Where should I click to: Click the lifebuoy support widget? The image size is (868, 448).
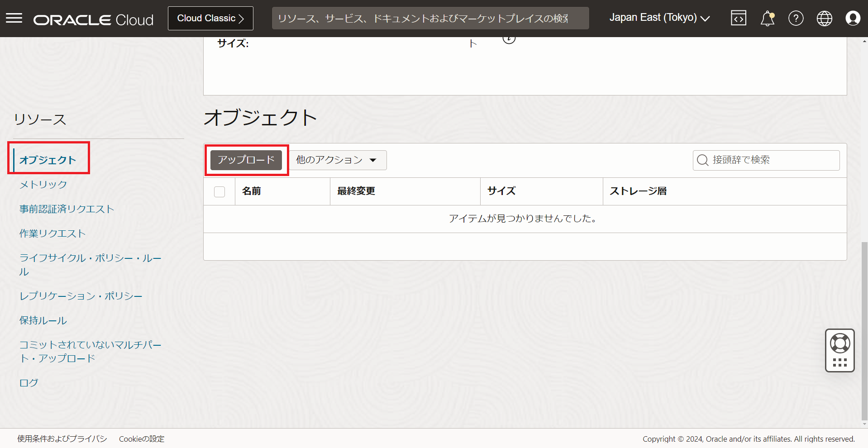[x=839, y=344]
